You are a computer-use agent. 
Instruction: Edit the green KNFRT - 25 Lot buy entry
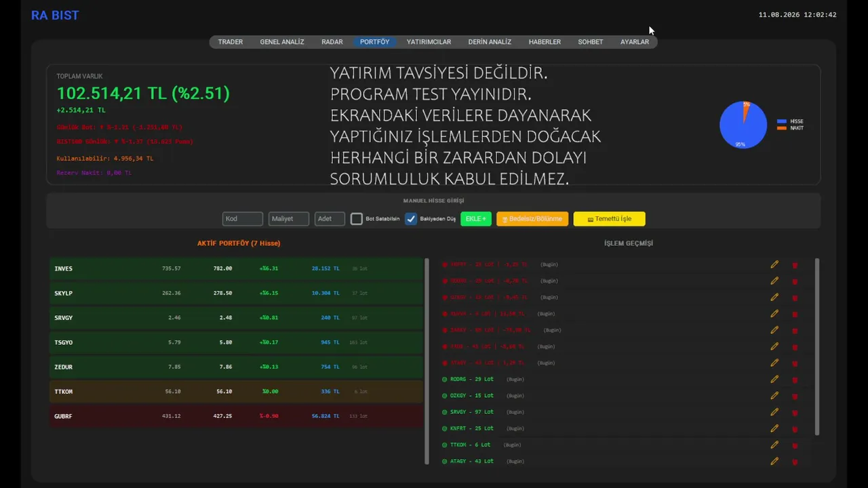[774, 428]
